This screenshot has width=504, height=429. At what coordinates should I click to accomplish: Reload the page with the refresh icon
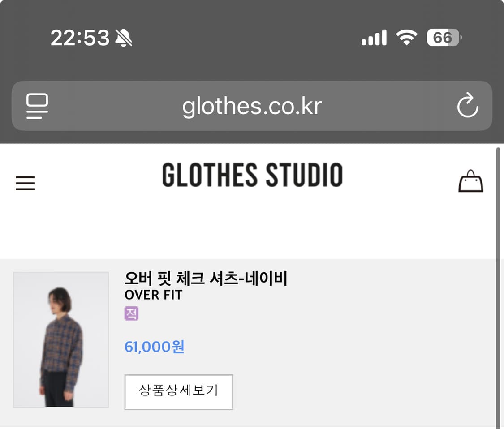coord(467,106)
